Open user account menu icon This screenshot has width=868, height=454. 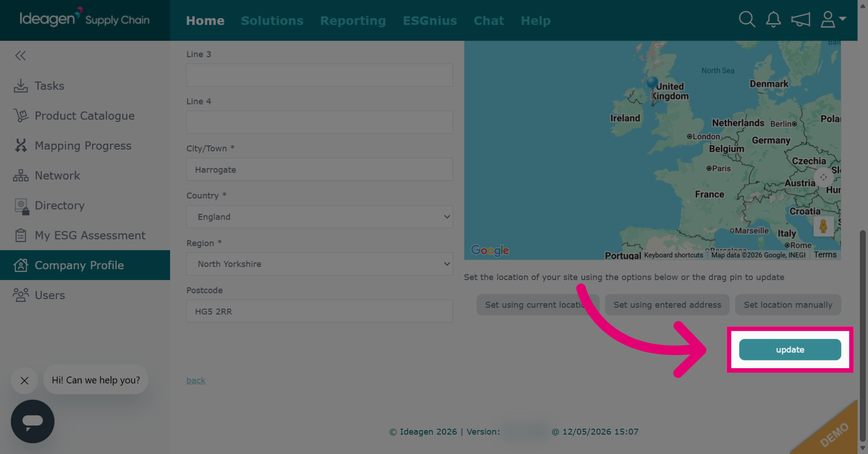coord(833,19)
